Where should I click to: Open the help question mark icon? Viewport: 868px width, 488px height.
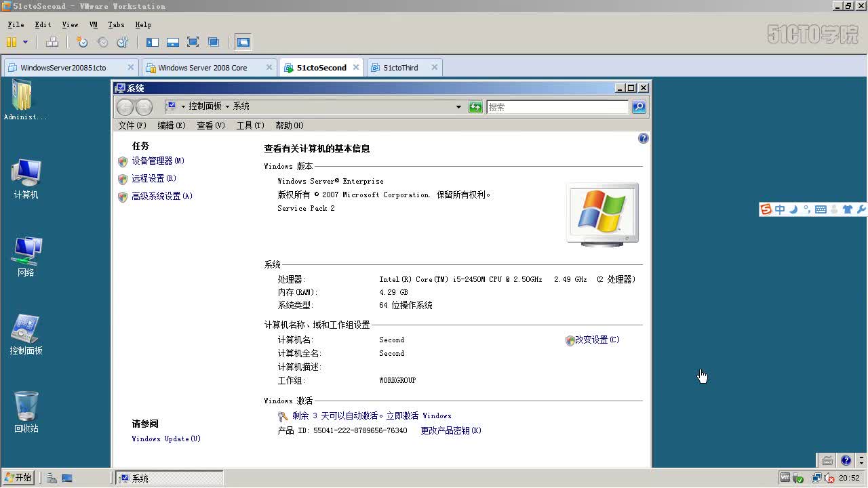[644, 138]
